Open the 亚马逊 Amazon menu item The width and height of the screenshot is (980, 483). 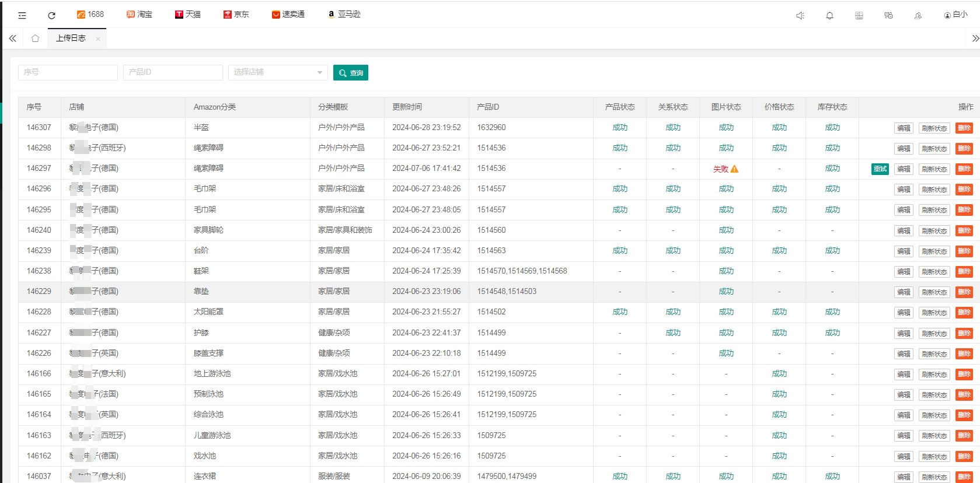344,14
